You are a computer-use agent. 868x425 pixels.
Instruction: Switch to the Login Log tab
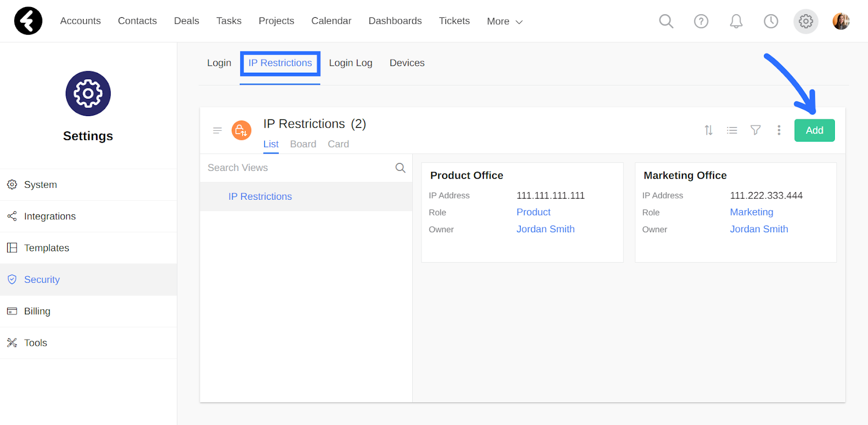tap(350, 63)
